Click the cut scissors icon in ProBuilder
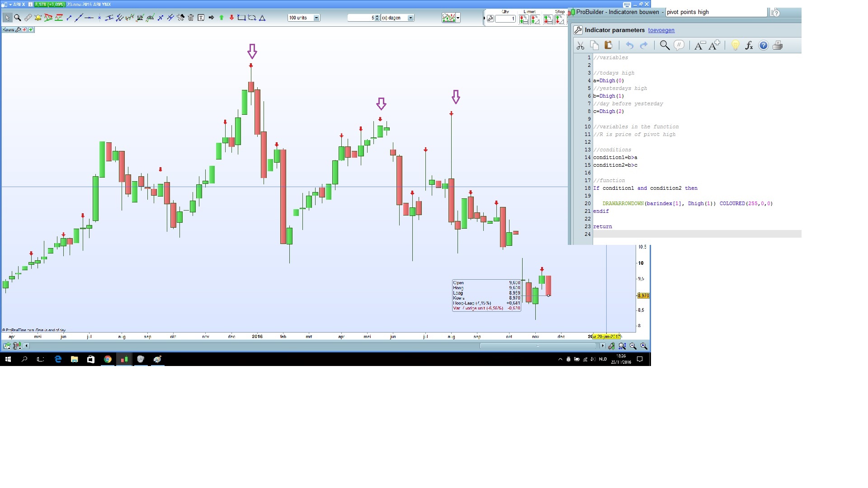This screenshot has height=488, width=868. [580, 45]
